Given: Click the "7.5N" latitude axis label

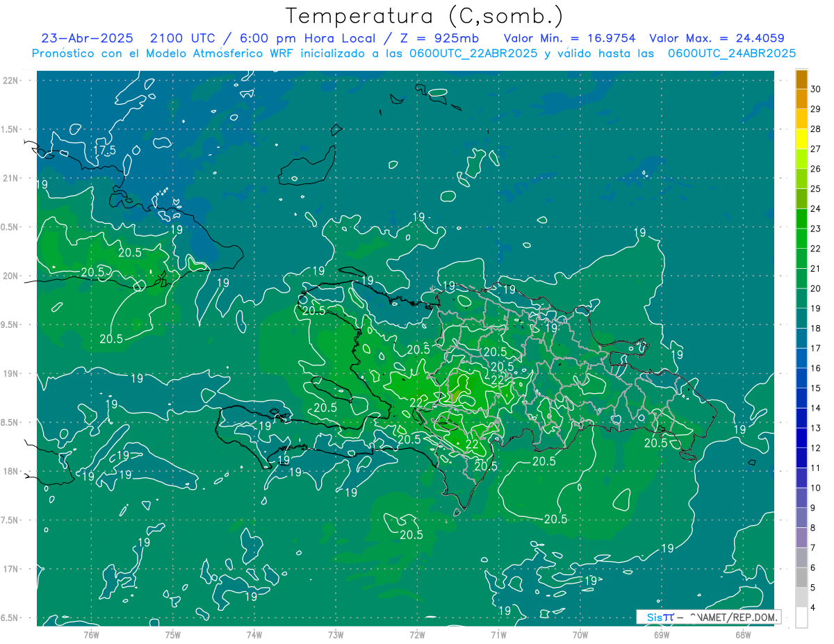Looking at the screenshot, I should 10,520.
